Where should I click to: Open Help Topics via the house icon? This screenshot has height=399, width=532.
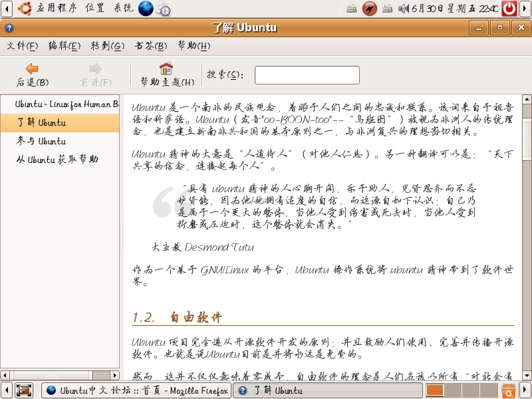(166, 68)
